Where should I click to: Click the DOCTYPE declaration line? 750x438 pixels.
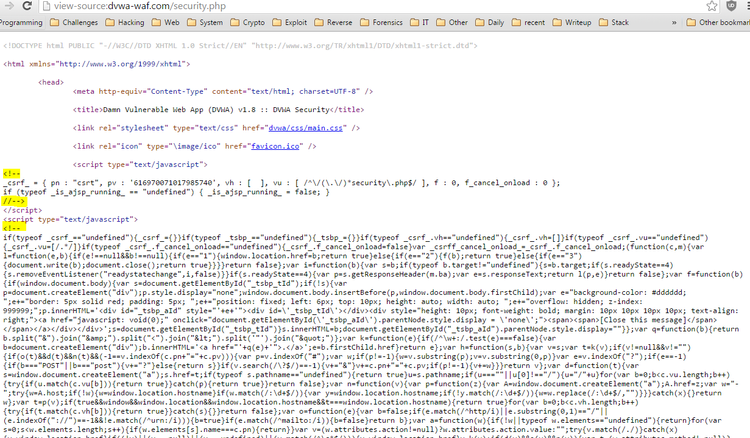[240, 46]
